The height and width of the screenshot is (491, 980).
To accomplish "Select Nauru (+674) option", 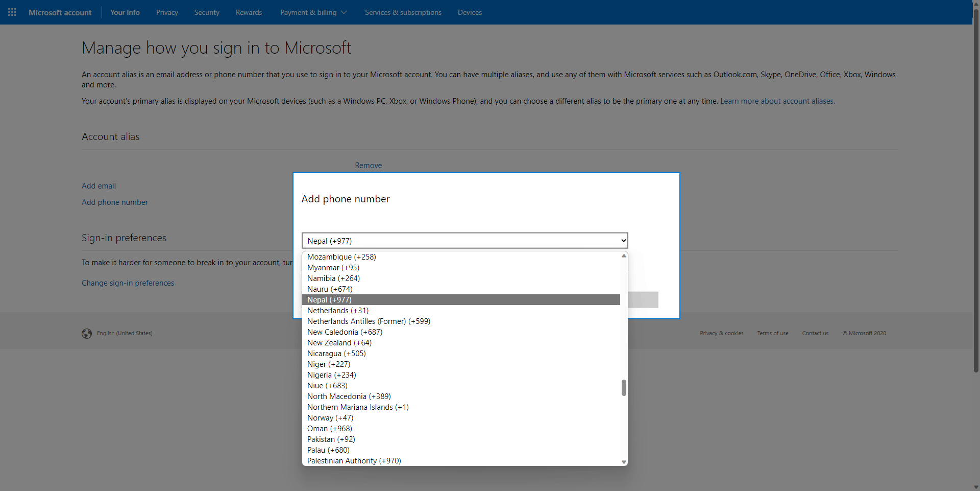I will tap(461, 289).
